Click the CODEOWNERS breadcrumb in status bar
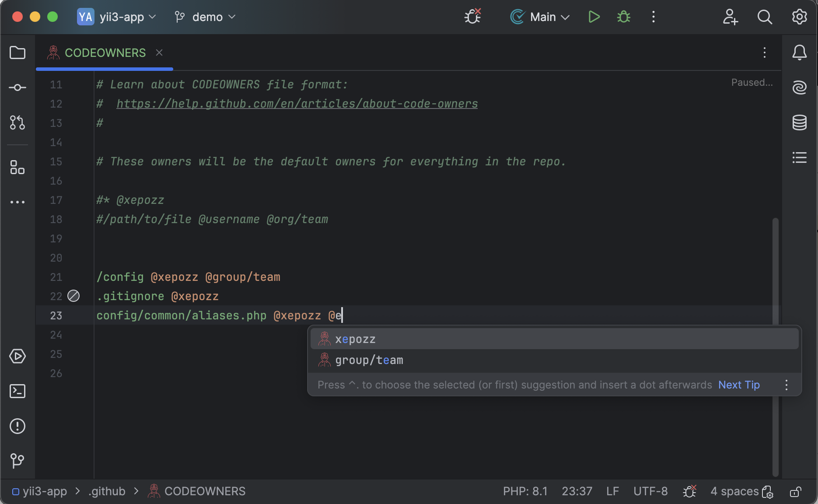 click(x=197, y=491)
